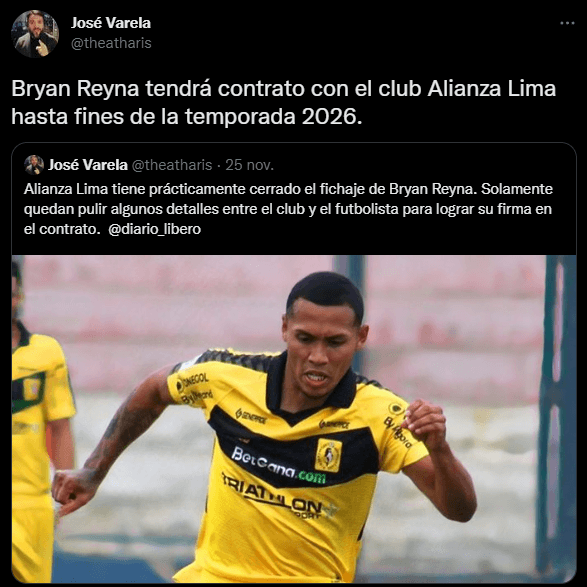Screen dimensions: 587x587
Task: Open the small avatar in the quoted tweet
Action: [x=34, y=165]
